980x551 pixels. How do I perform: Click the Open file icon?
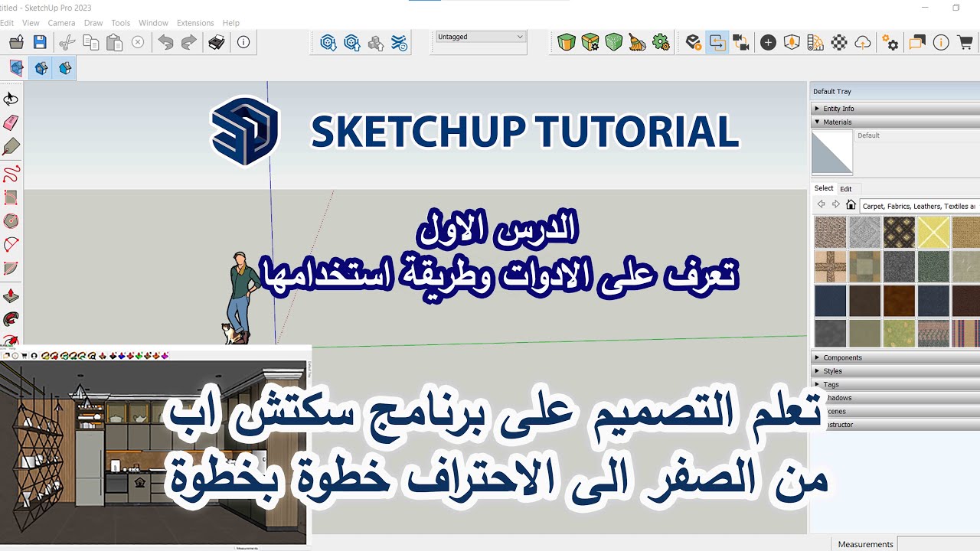pyautogui.click(x=17, y=43)
